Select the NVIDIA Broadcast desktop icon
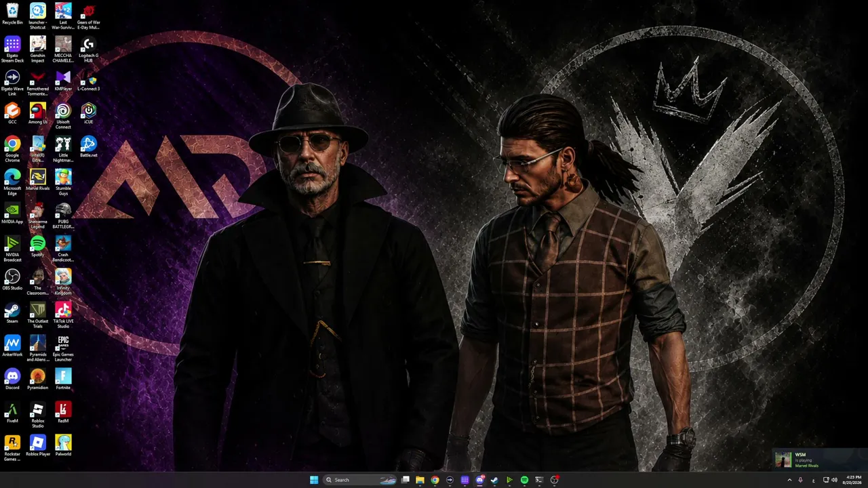 tap(12, 249)
